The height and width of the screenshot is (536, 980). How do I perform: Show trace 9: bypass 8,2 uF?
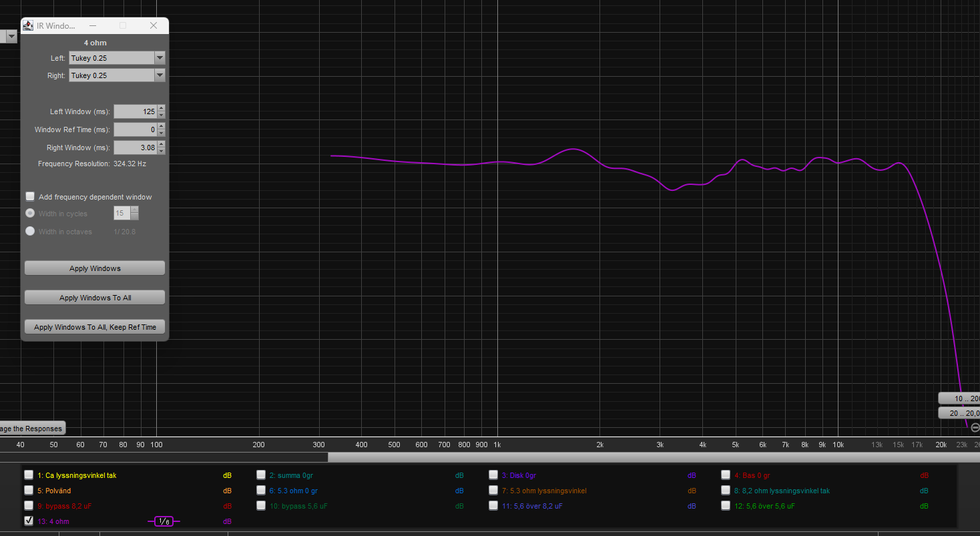coord(29,505)
